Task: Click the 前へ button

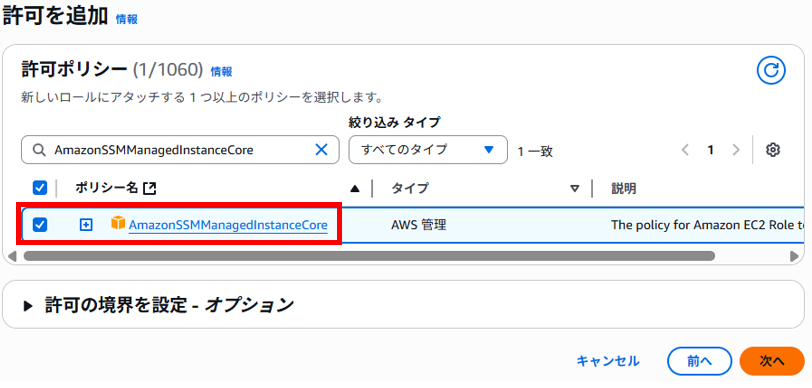Action: point(700,361)
